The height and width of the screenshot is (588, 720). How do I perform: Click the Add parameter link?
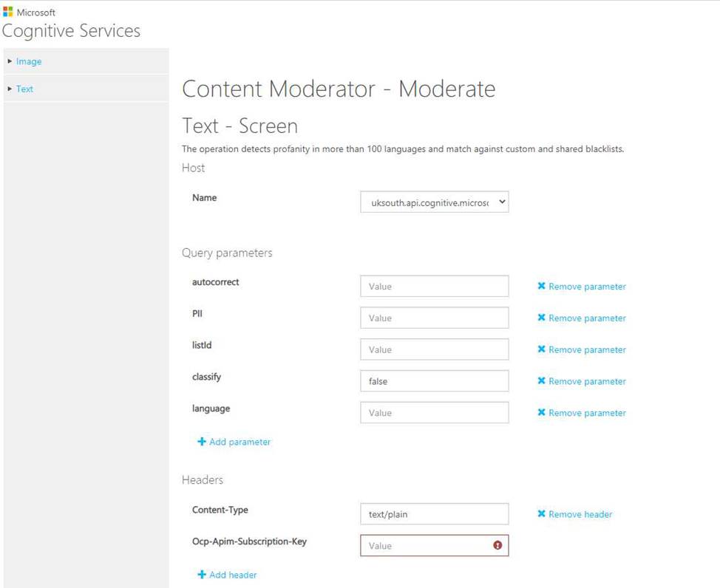click(x=240, y=442)
